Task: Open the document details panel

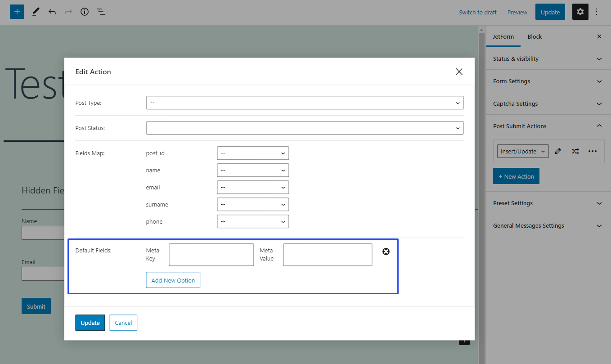Action: 84,12
